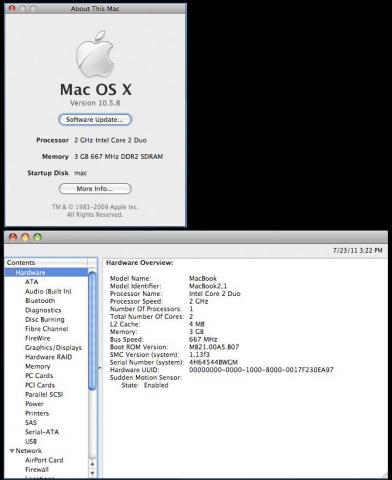Select Bluetooth in the sidebar
392x480 pixels.
point(40,301)
